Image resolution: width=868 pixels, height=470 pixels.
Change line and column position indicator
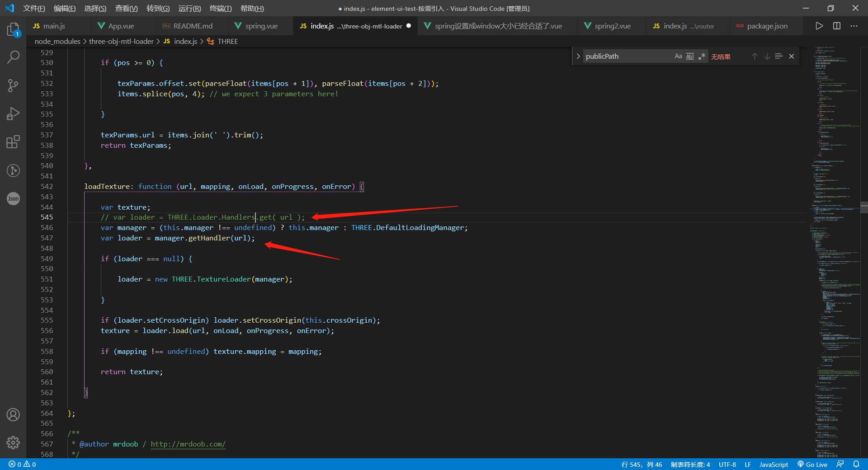642,464
